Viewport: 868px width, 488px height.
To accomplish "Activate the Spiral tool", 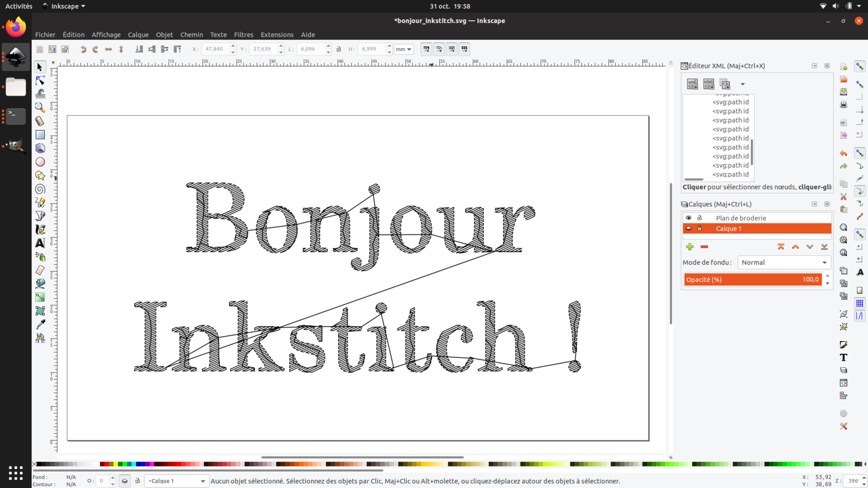I will point(40,189).
